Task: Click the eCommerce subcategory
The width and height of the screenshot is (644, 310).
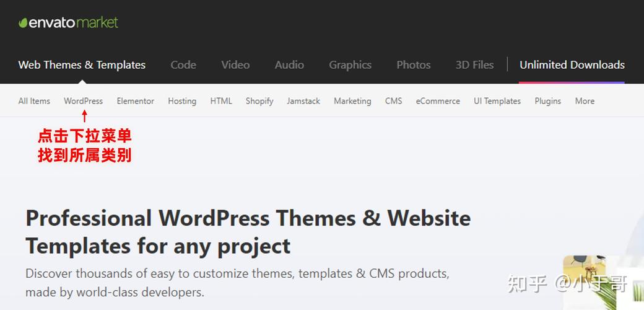Action: pos(438,101)
